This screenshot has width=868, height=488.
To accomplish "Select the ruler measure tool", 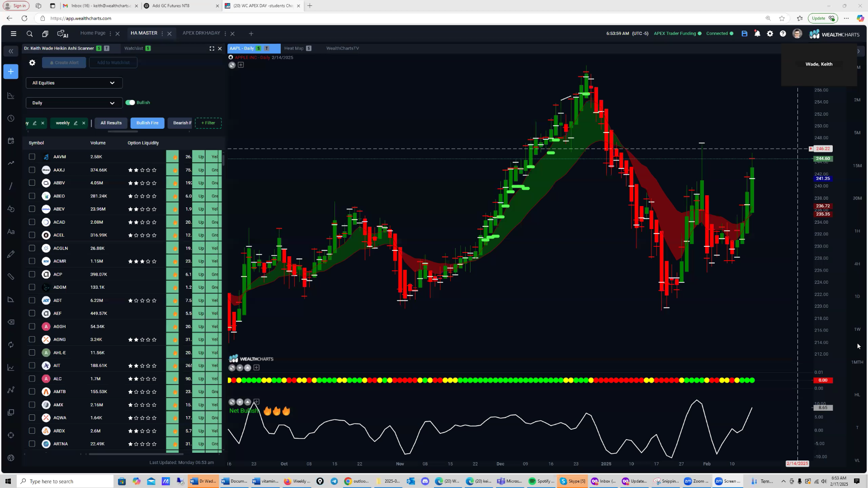I will coord(11,277).
